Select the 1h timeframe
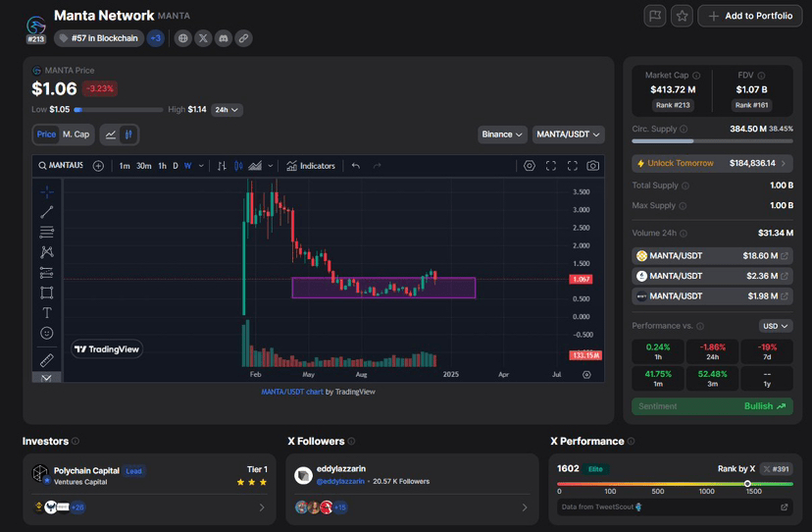Screen dimensions: 812x532 point(162,166)
